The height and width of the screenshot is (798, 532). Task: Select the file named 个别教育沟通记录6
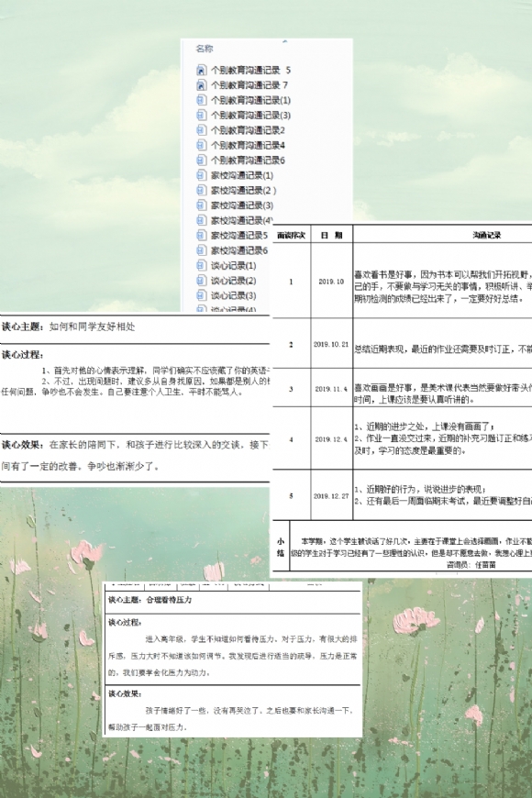pyautogui.click(x=248, y=161)
